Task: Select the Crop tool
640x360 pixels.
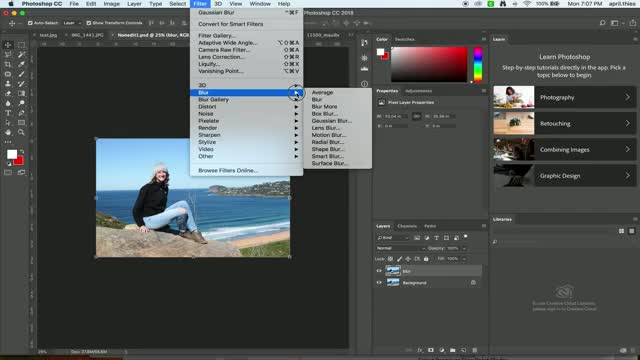Action: click(x=8, y=64)
